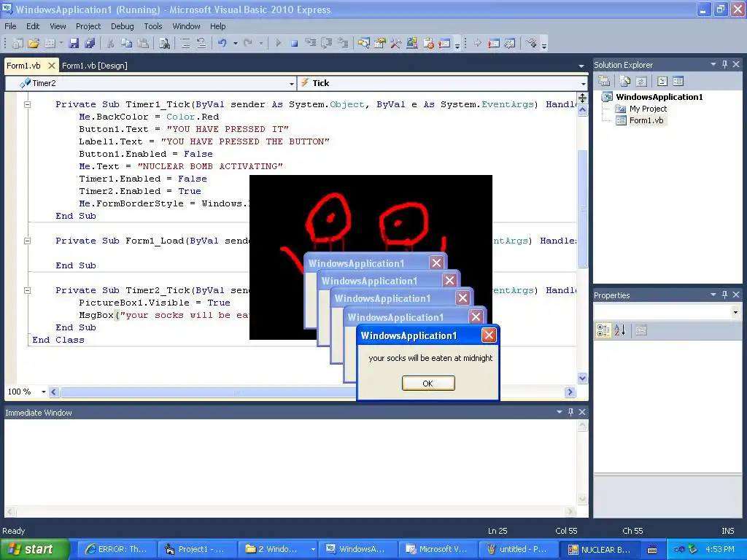Click the Open File toolbar icon
Viewport: 747px width, 560px height.
(x=34, y=43)
